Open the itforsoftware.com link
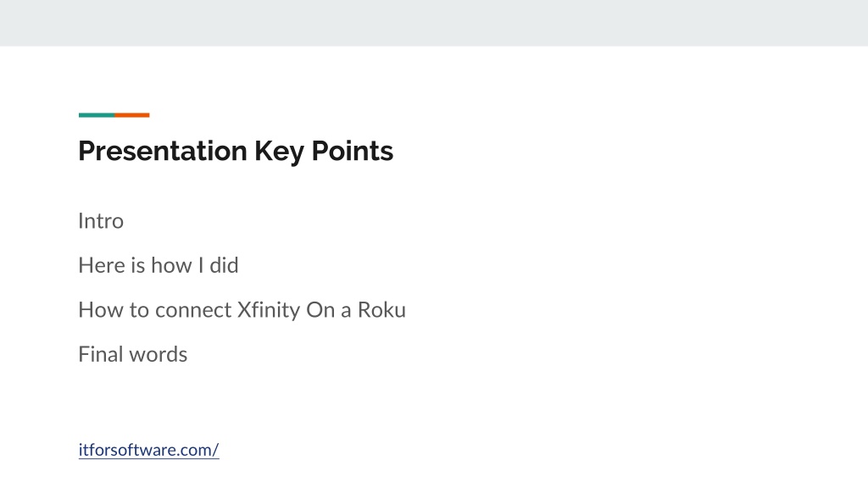The image size is (868, 488). (148, 450)
